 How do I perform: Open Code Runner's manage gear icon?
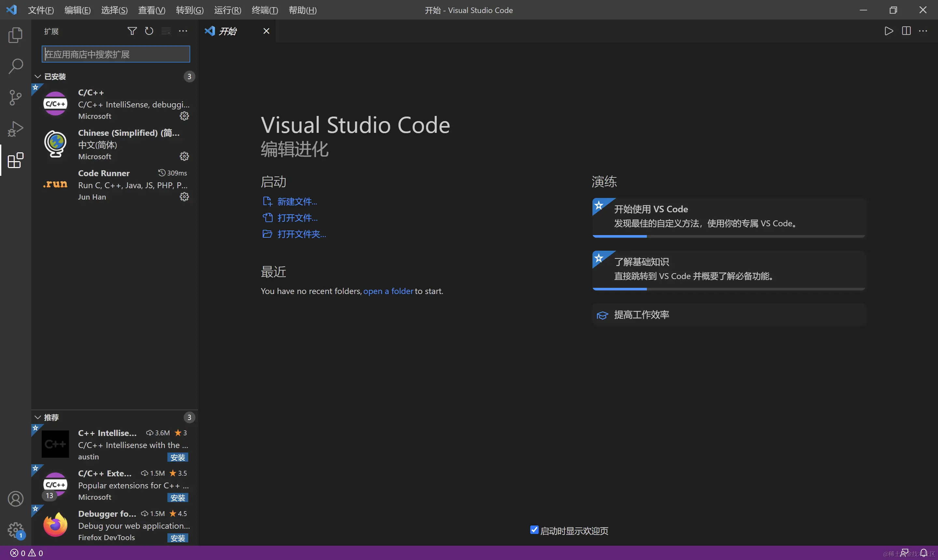click(184, 197)
